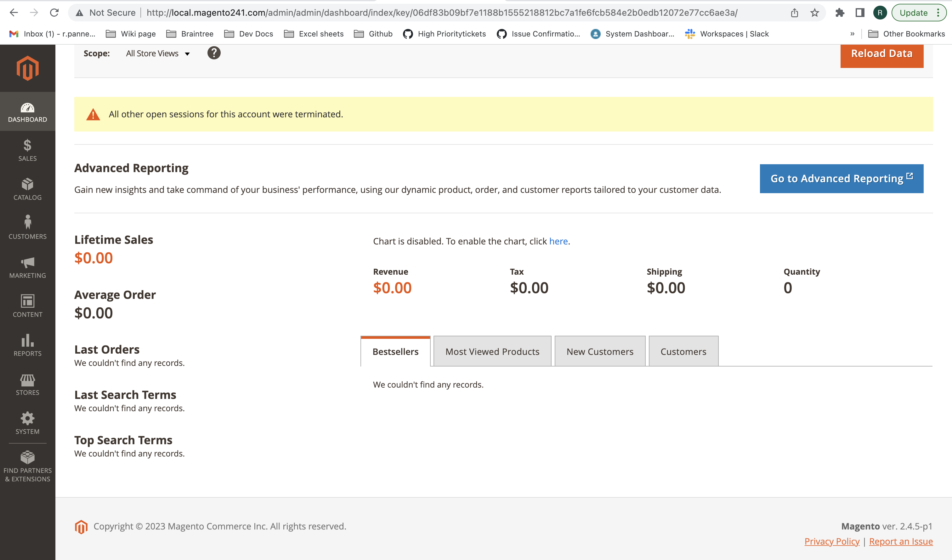
Task: Open the All Store Views dropdown
Action: pyautogui.click(x=157, y=53)
